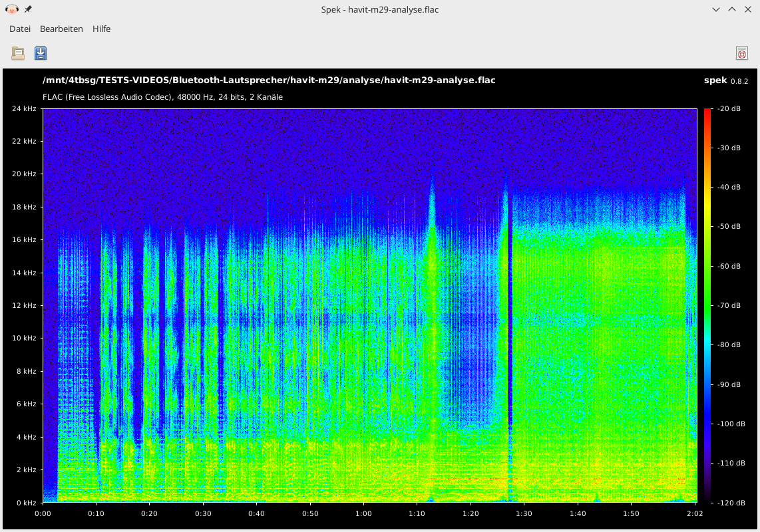Image resolution: width=760 pixels, height=532 pixels.
Task: Click the 8 kHz frequency axis label
Action: [26, 371]
